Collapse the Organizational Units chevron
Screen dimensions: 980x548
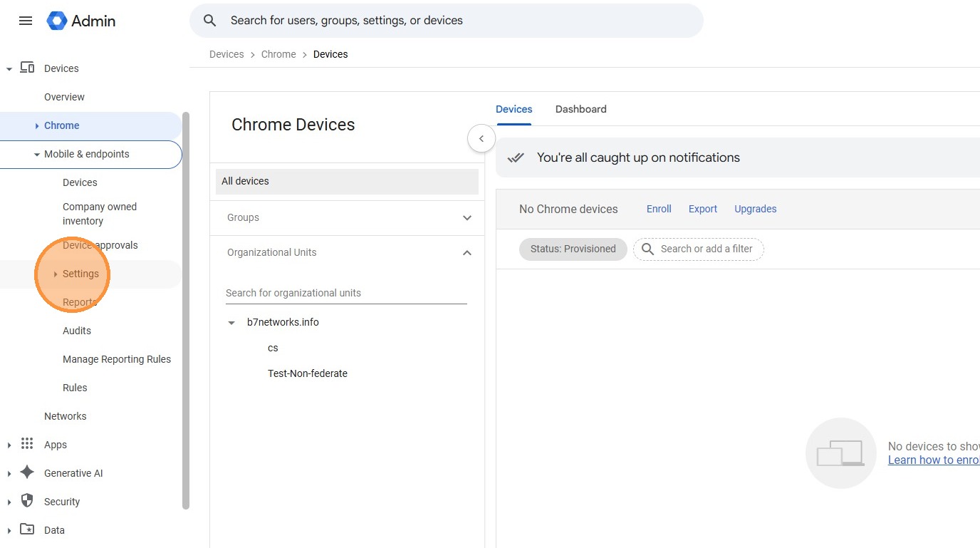coord(467,253)
